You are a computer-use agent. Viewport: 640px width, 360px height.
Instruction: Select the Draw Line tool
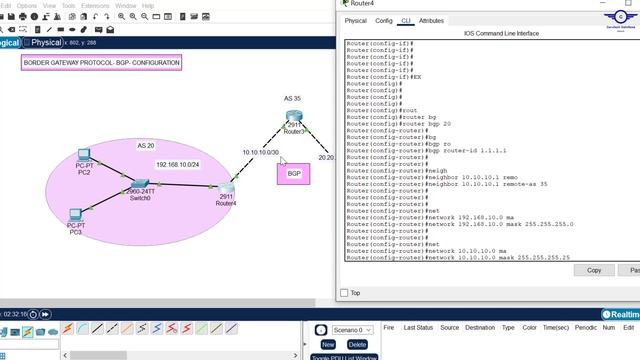click(x=49, y=30)
